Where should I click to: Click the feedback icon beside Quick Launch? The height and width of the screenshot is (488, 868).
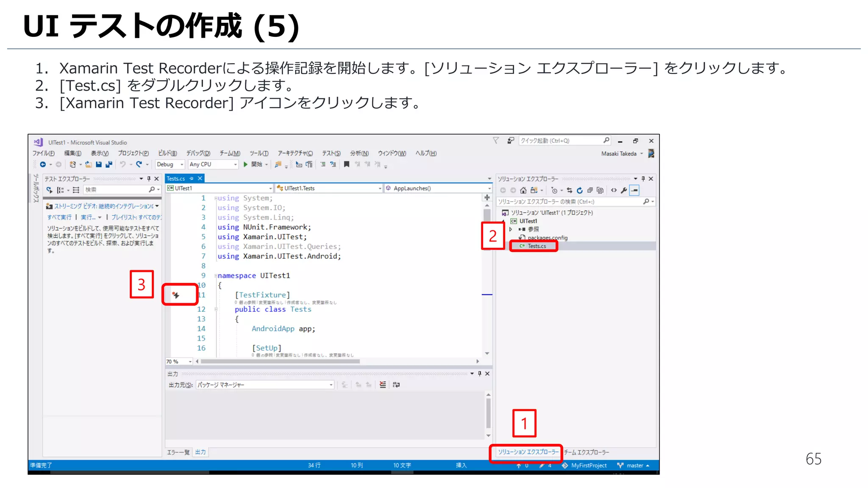(x=511, y=141)
